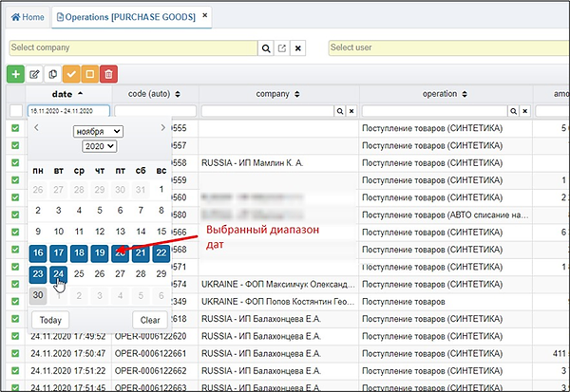Screen dimensions: 570x392
Task: Click the date range filter field
Action: coord(68,111)
